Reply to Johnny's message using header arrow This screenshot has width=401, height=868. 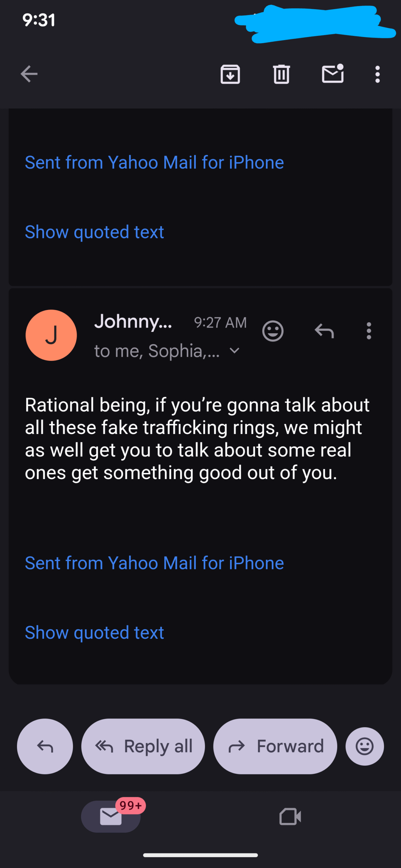click(324, 331)
